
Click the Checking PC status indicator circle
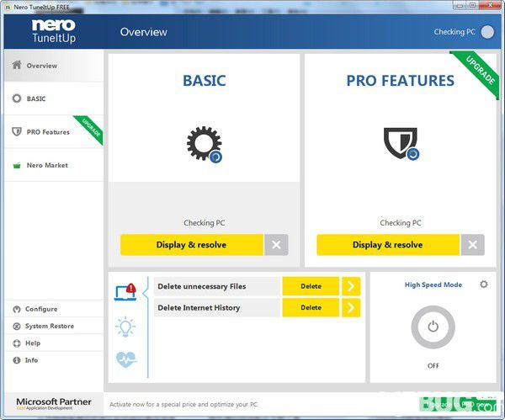point(487,32)
